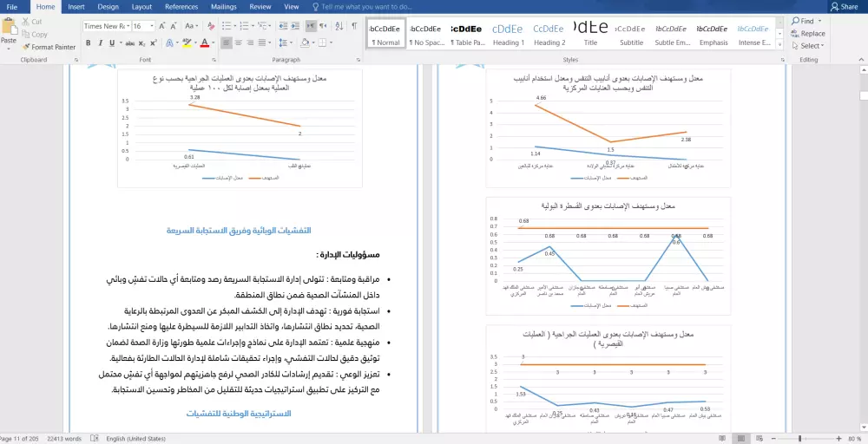Open the font size 16 dropdown
This screenshot has width=868, height=444.
(x=152, y=26)
